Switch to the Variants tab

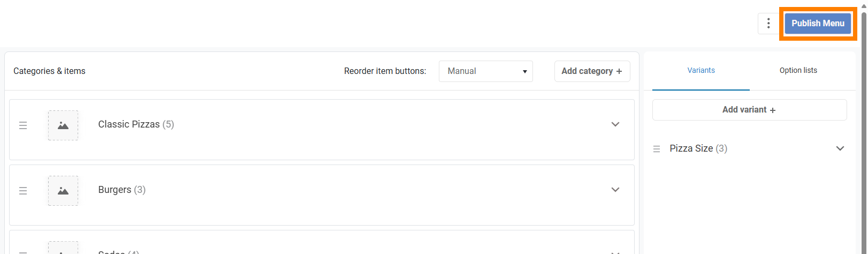click(x=701, y=70)
